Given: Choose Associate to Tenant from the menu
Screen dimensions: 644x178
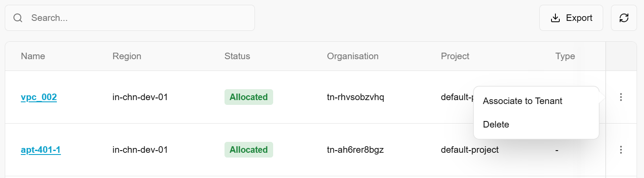Looking at the screenshot, I should 522,101.
